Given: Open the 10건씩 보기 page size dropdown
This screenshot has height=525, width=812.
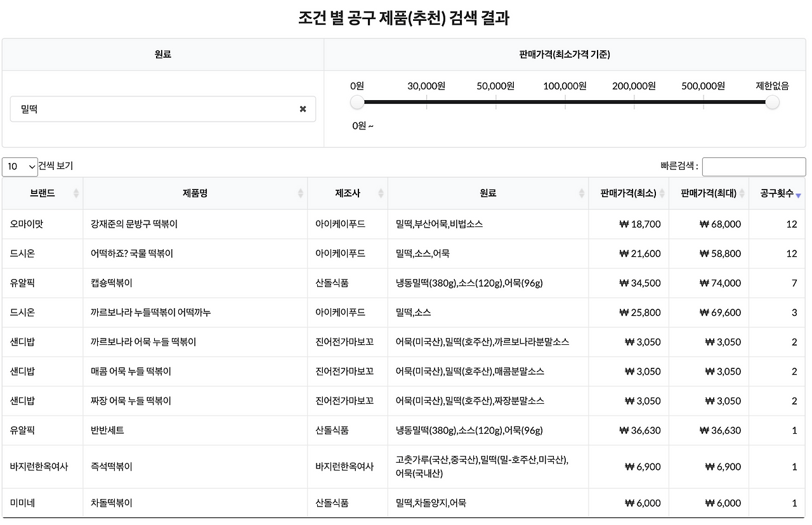Looking at the screenshot, I should 20,167.
